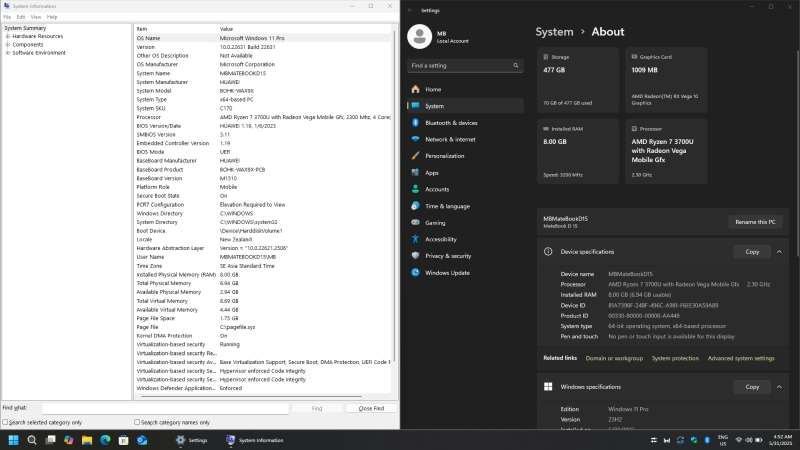800x450 pixels.
Task: Copy the Device specifications
Action: (752, 252)
